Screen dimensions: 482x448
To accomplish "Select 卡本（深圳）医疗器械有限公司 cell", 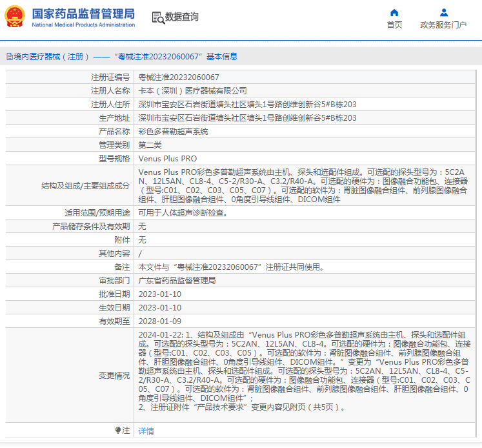I will pos(192,91).
